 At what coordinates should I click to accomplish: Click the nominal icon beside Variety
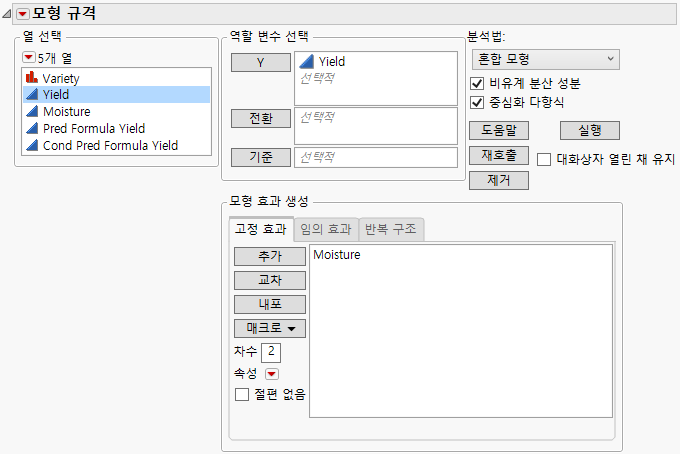(x=31, y=77)
